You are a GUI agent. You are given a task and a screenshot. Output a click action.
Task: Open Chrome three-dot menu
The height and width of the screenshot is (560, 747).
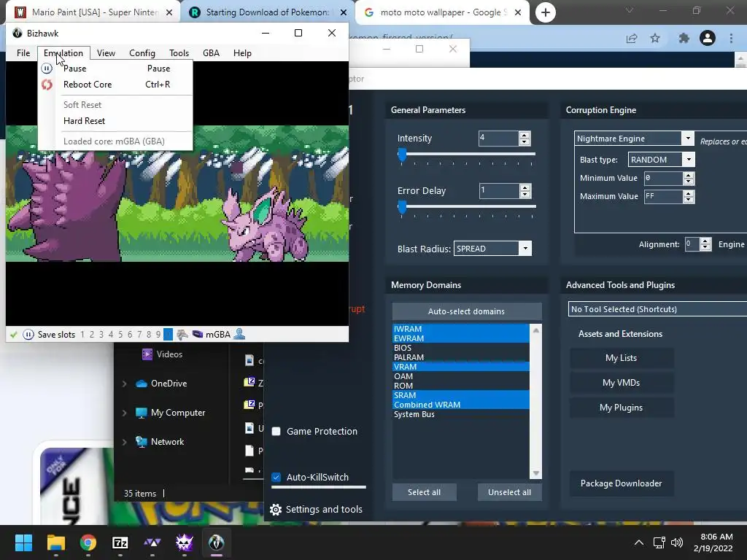[731, 38]
